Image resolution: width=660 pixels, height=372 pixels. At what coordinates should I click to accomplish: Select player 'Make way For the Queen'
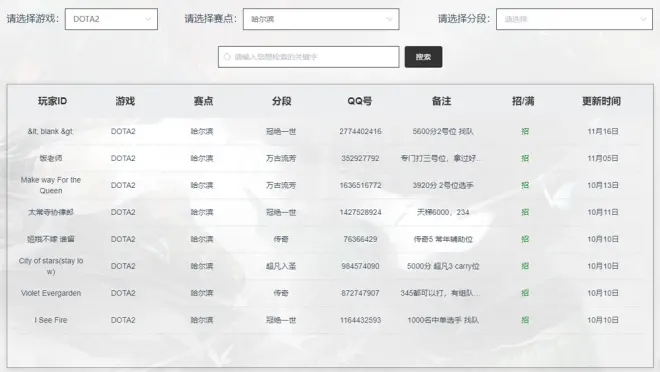click(x=51, y=185)
